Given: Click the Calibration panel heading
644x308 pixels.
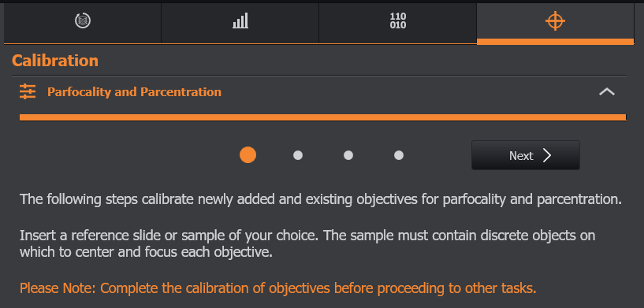Looking at the screenshot, I should click(55, 61).
